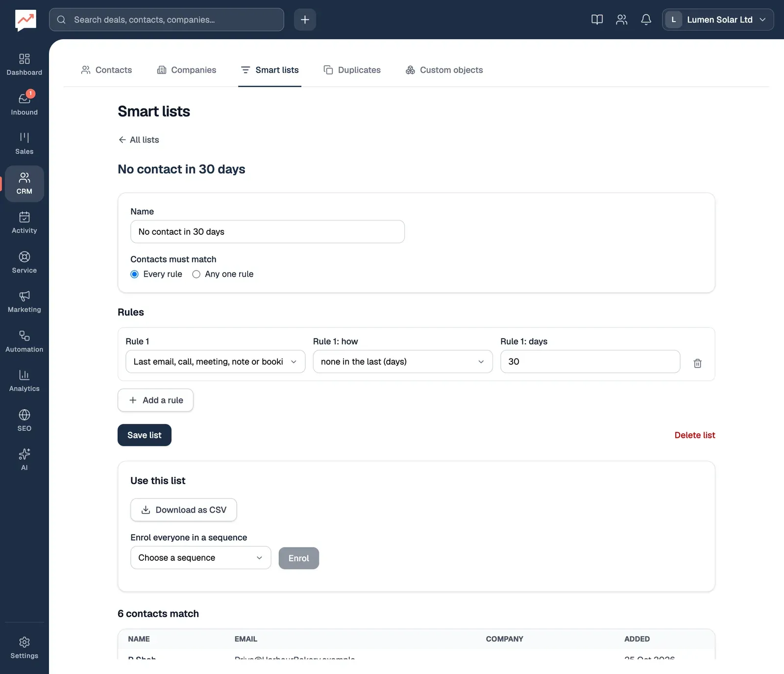Go back via All lists link
The width and height of the screenshot is (784, 674).
point(139,140)
